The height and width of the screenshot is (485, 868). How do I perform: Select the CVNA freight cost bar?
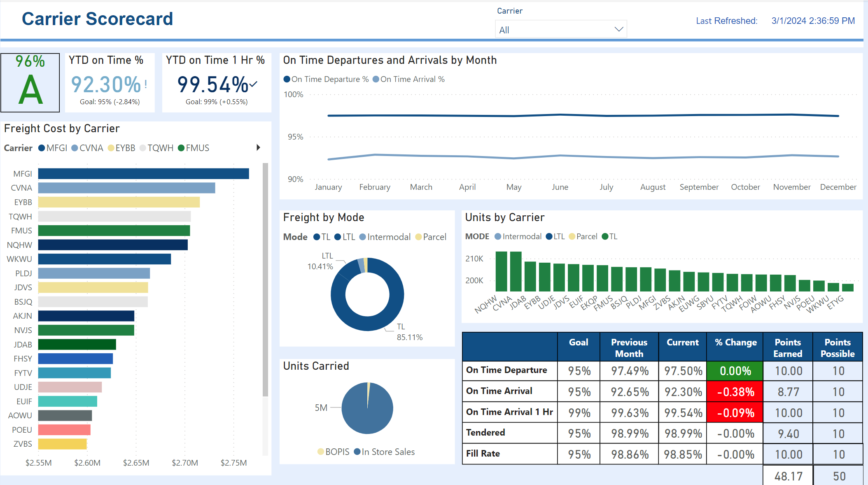[127, 188]
